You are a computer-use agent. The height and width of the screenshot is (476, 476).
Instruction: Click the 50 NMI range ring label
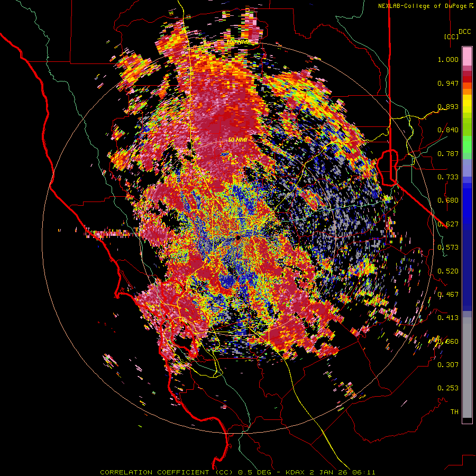pyautogui.click(x=237, y=140)
